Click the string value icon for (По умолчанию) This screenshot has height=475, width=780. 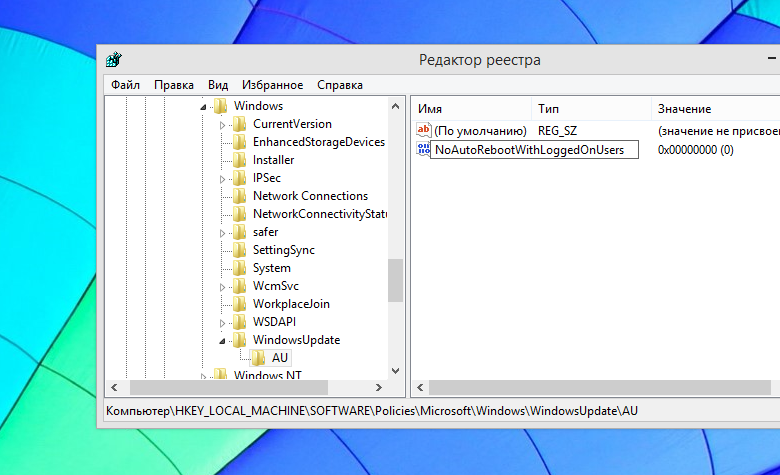click(x=423, y=130)
